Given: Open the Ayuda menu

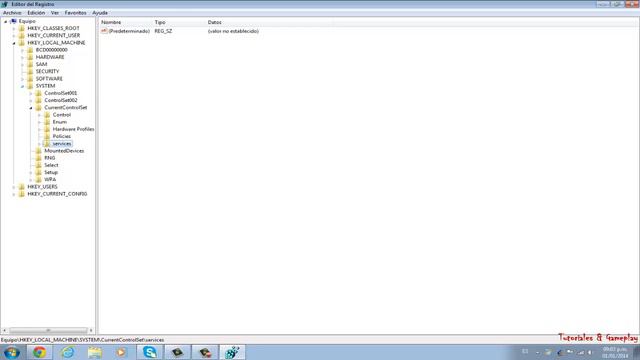Looking at the screenshot, I should 100,13.
